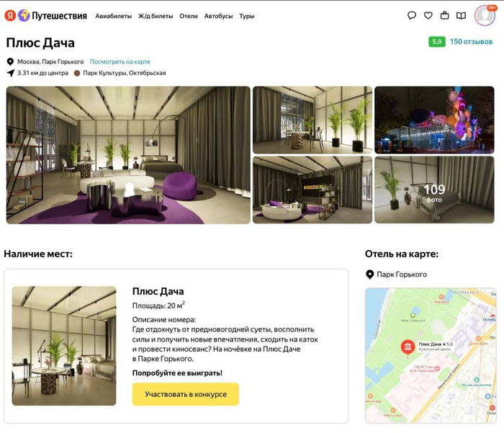Click the 3.31 км до центра text

pyautogui.click(x=42, y=73)
